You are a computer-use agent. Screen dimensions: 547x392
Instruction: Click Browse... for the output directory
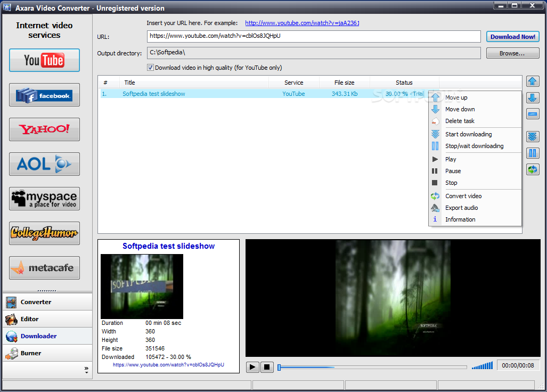click(x=512, y=53)
